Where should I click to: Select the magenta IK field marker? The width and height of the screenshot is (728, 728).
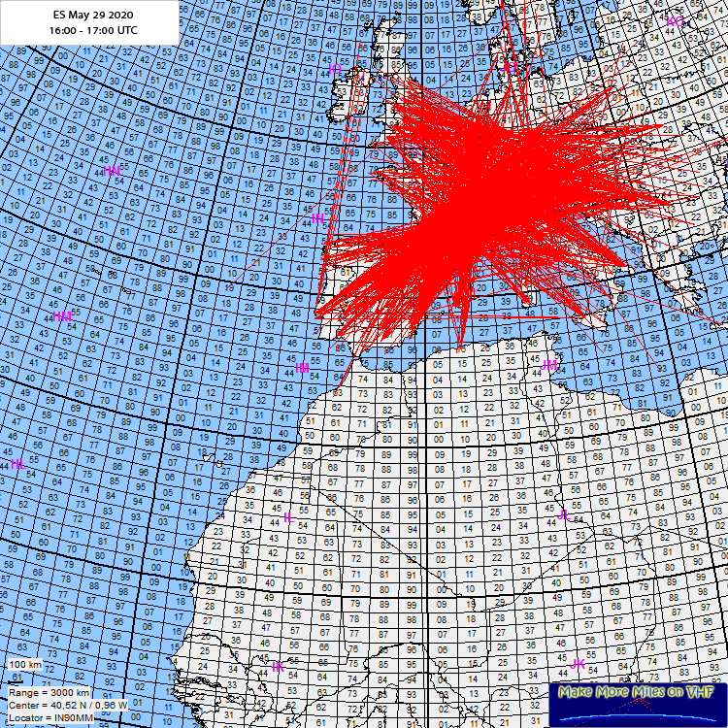click(x=278, y=666)
